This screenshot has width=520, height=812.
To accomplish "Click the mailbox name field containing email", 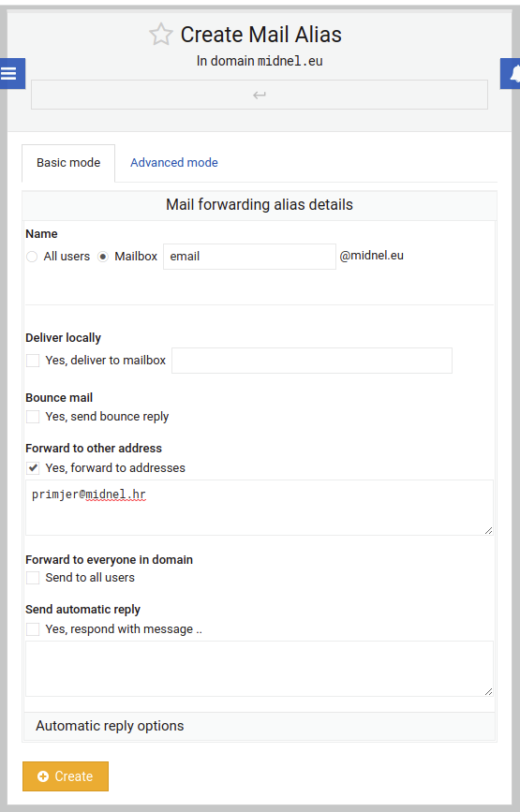I will pyautogui.click(x=249, y=257).
